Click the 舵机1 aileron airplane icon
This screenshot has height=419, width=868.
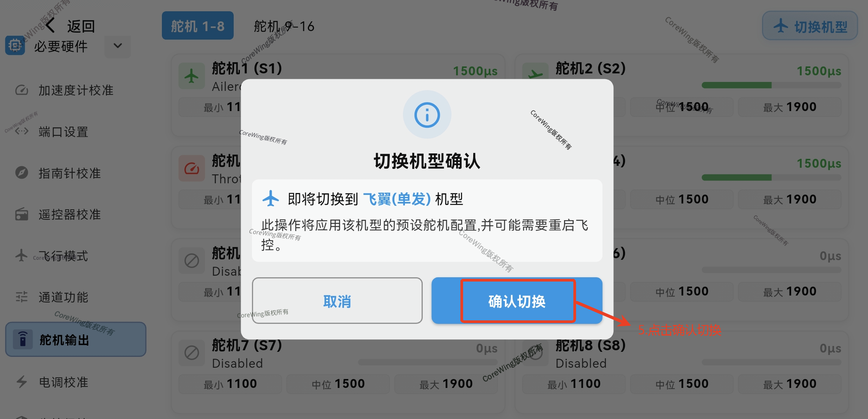coord(191,76)
